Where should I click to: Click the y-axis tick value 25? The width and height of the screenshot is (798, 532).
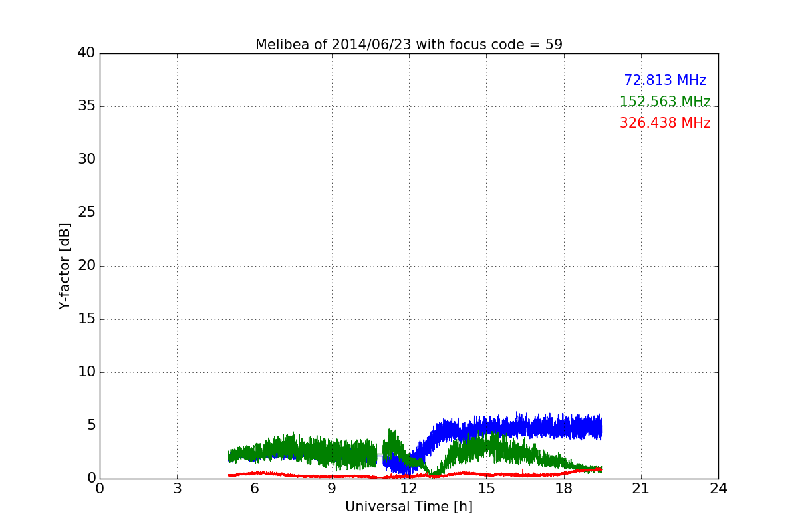pyautogui.click(x=86, y=213)
